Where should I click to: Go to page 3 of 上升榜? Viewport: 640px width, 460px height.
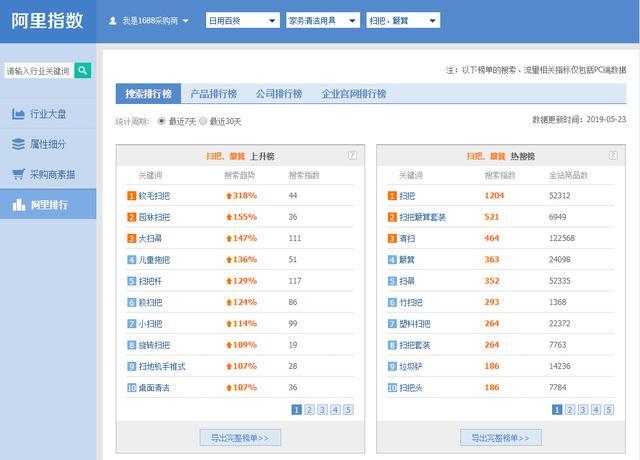322,409
